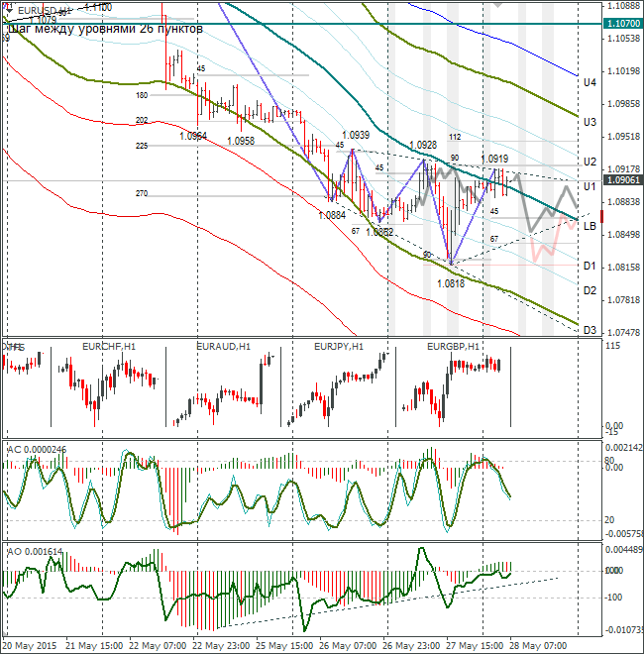Select the 112 level label
This screenshot has width=644, height=654.
click(455, 137)
